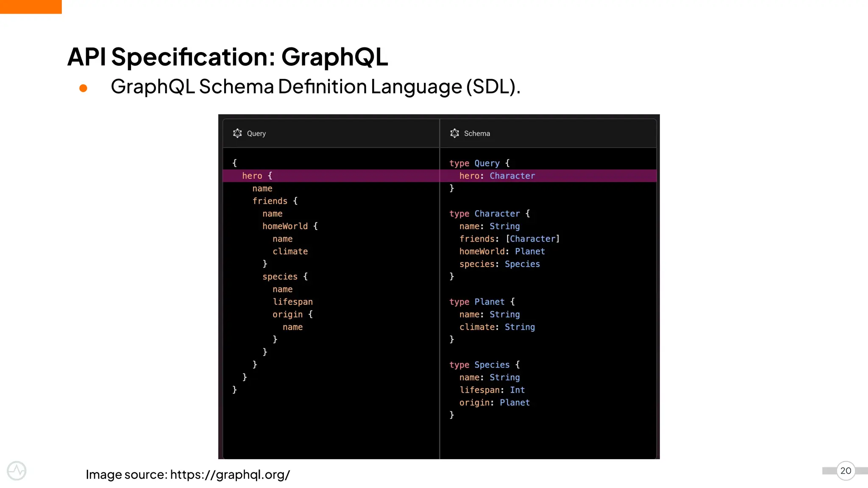The width and height of the screenshot is (868, 488).
Task: Click the 'type Species {' schema line
Action: [485, 365]
